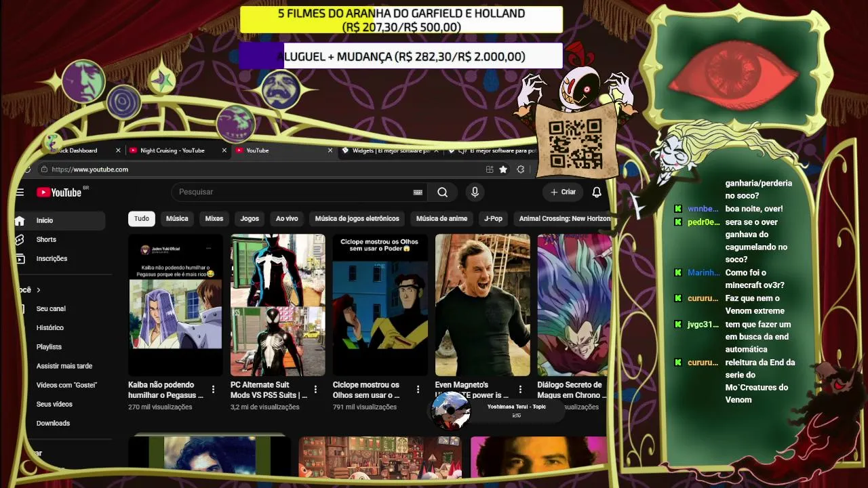Open options for Even Magneto's video
Image resolution: width=868 pixels, height=488 pixels.
pyautogui.click(x=520, y=390)
